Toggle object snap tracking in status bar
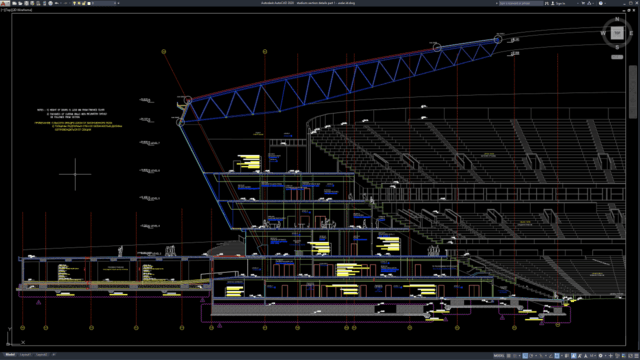640x360 pixels. tap(551, 356)
